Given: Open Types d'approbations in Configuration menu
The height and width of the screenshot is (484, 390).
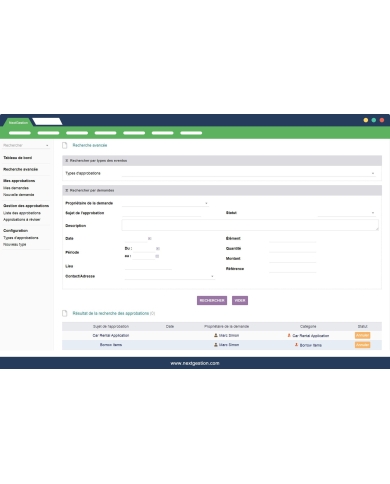Looking at the screenshot, I should click(21, 238).
